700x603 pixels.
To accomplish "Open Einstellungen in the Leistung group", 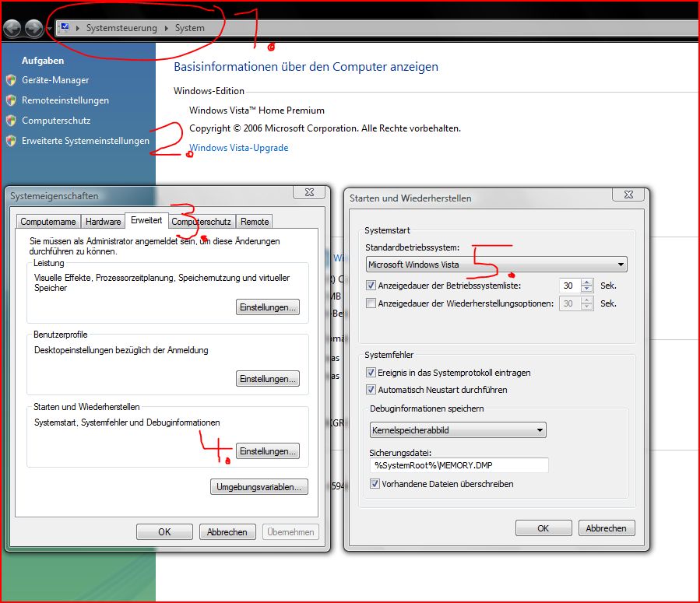I will click(x=268, y=307).
